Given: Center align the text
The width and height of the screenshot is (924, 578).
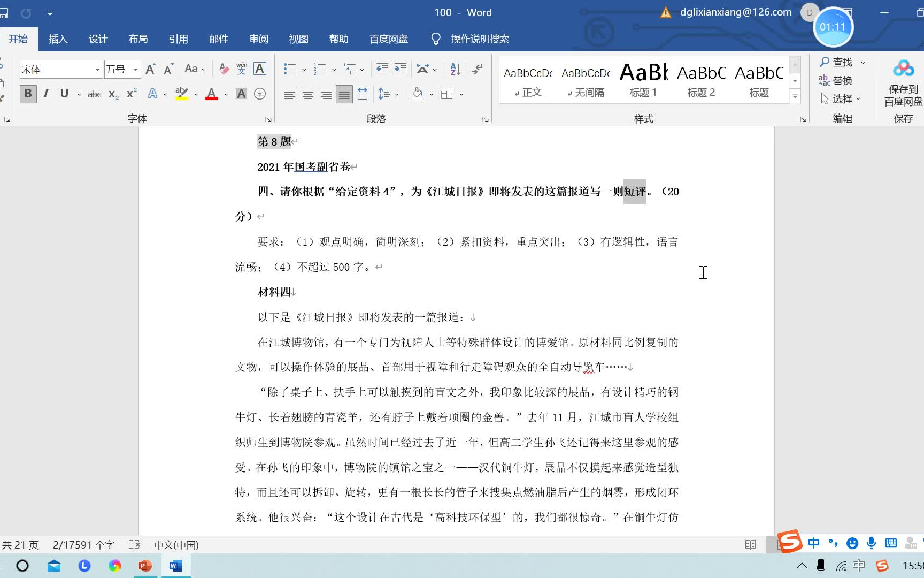Looking at the screenshot, I should pyautogui.click(x=308, y=94).
